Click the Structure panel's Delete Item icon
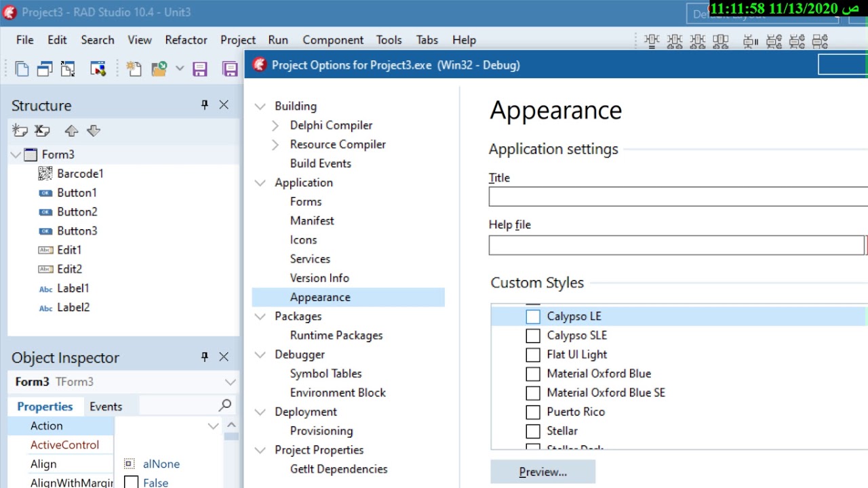The width and height of the screenshot is (868, 488). pos(42,131)
